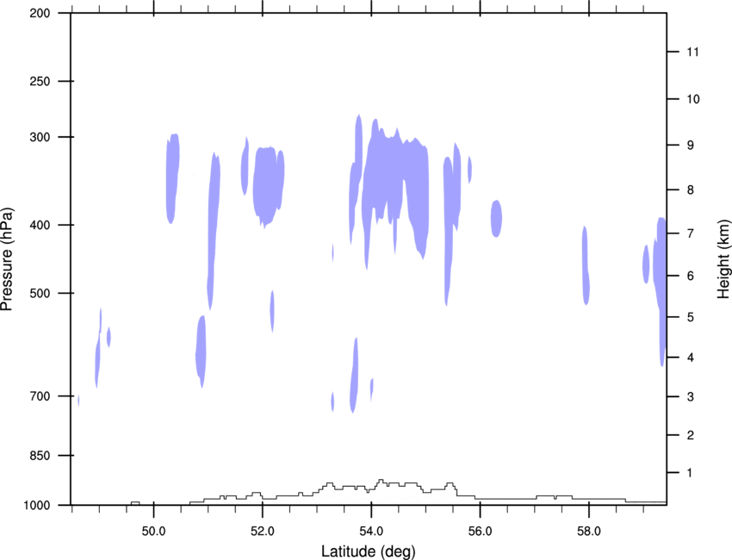Click the 10 km height label

(693, 99)
